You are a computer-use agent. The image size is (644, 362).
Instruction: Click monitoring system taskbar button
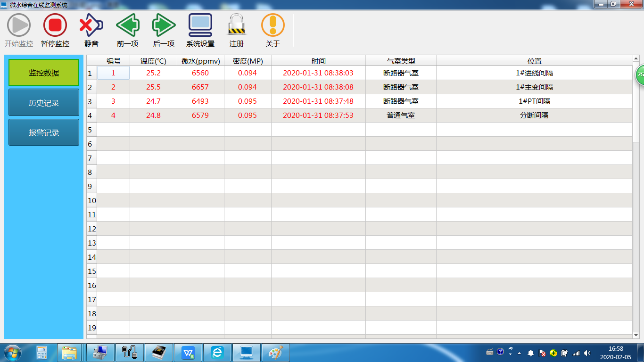pos(246,353)
